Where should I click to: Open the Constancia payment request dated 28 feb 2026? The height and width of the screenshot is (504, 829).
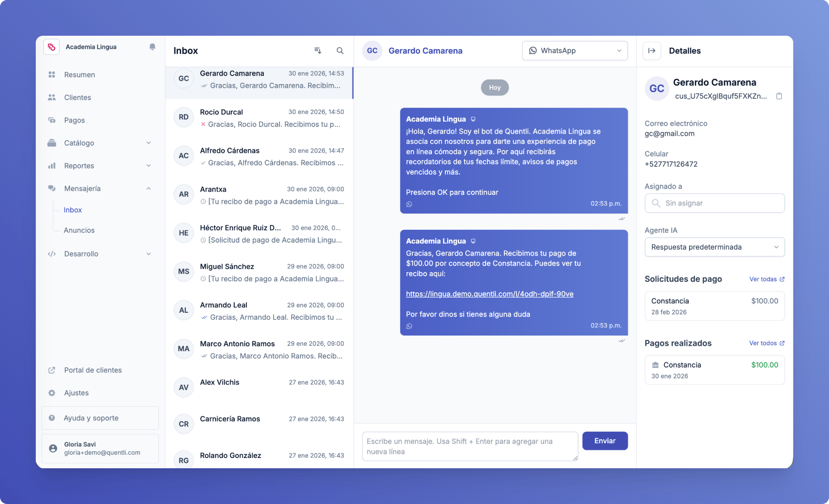pos(715,306)
